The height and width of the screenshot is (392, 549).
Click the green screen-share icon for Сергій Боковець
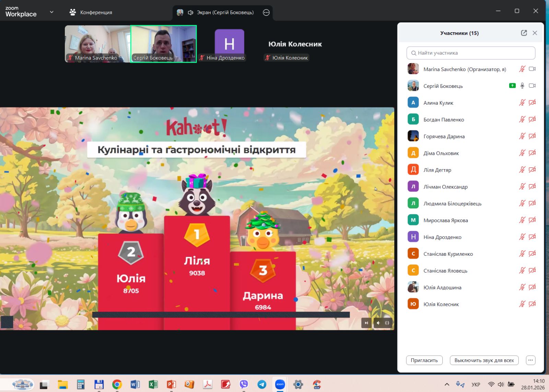pos(512,86)
